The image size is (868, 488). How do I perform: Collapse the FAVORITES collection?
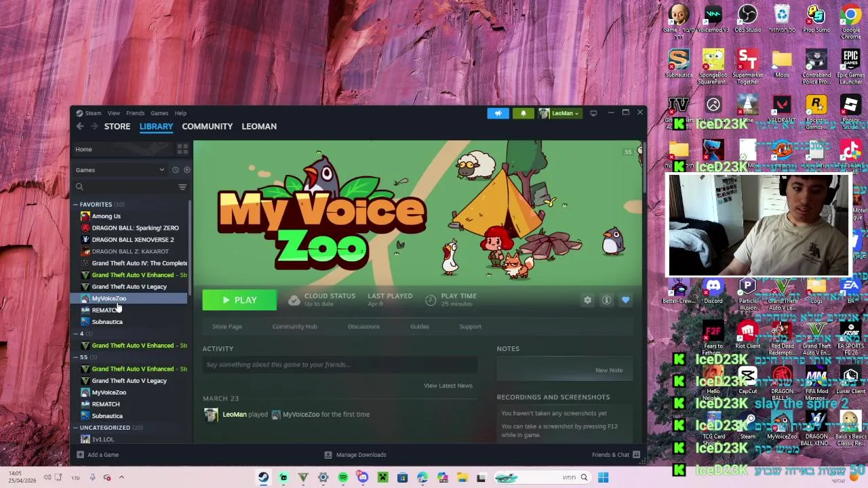(x=76, y=205)
